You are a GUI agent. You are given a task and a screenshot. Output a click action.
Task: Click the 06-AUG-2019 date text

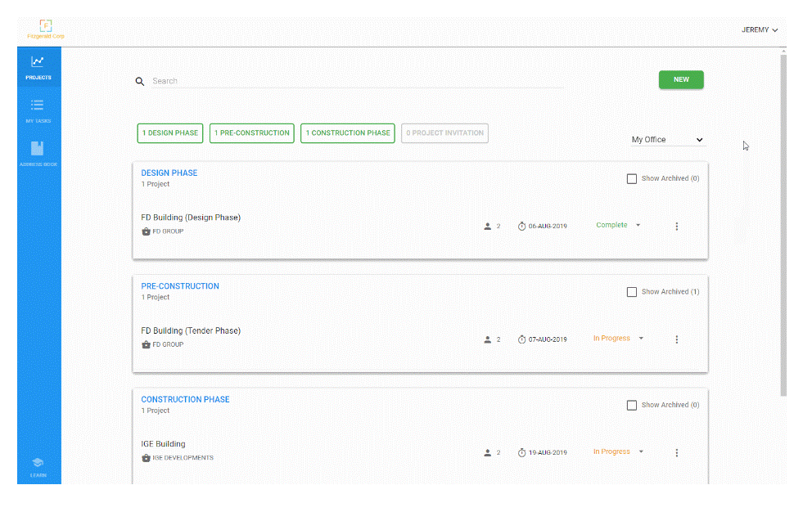pyautogui.click(x=548, y=227)
